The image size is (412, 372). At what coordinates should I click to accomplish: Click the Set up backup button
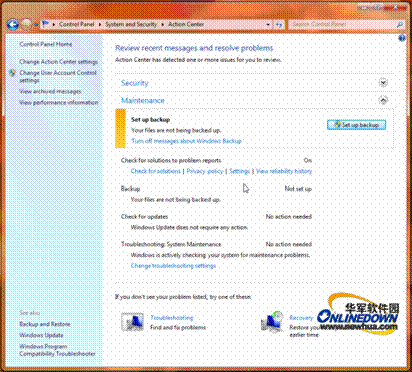(356, 125)
